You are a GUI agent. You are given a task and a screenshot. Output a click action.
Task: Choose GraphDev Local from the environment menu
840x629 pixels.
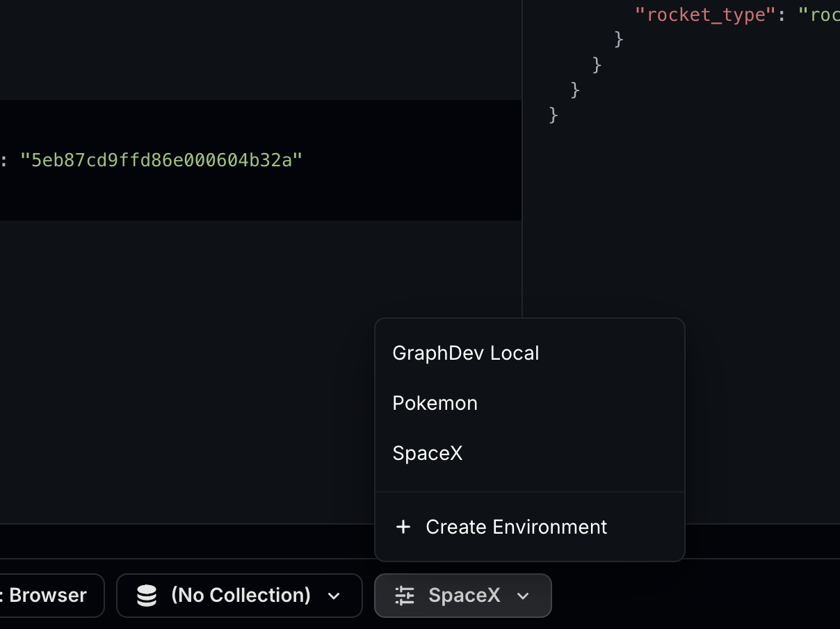tap(465, 353)
